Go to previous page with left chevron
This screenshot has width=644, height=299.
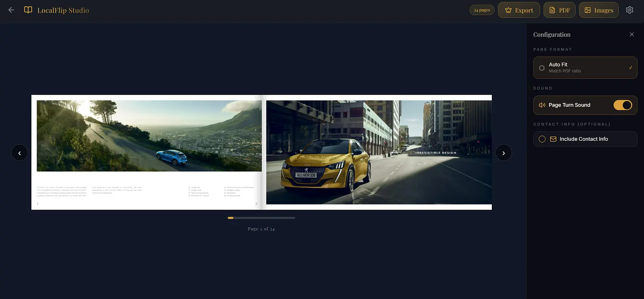(x=19, y=153)
